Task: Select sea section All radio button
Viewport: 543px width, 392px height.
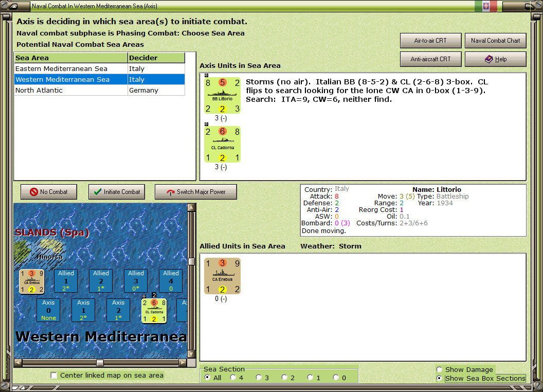Action: tap(207, 378)
